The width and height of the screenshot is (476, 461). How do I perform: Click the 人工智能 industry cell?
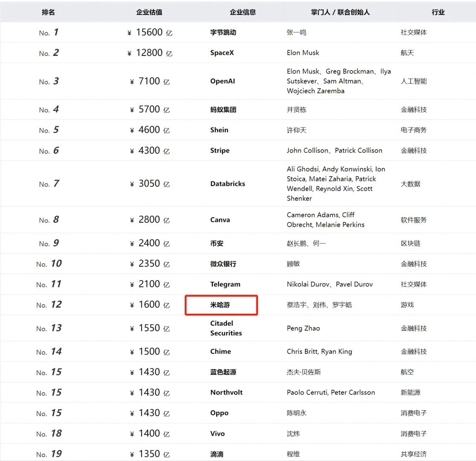[x=413, y=81]
